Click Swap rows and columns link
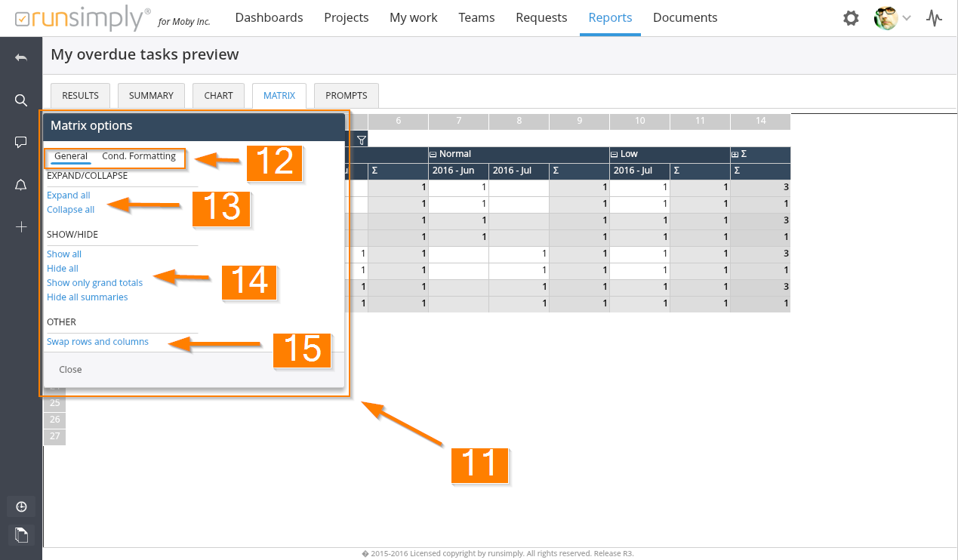 point(97,342)
